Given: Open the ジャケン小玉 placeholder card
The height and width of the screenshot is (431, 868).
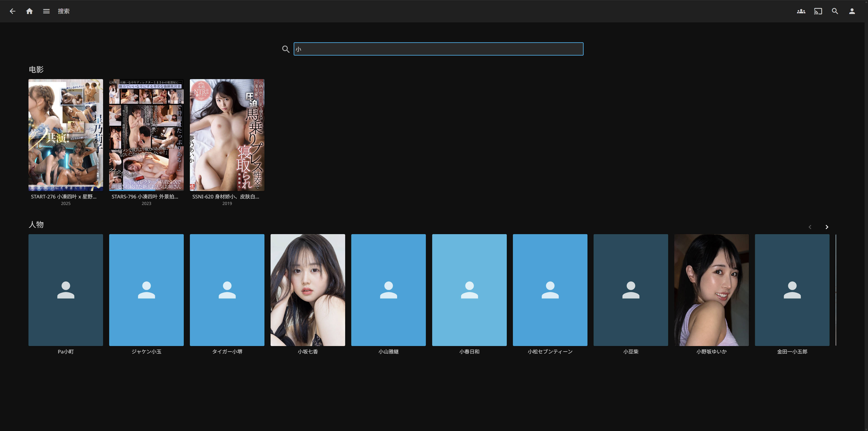Looking at the screenshot, I should [x=146, y=290].
